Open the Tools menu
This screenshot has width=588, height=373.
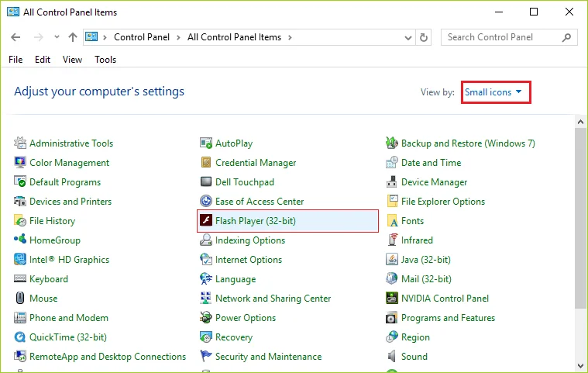[x=105, y=60]
